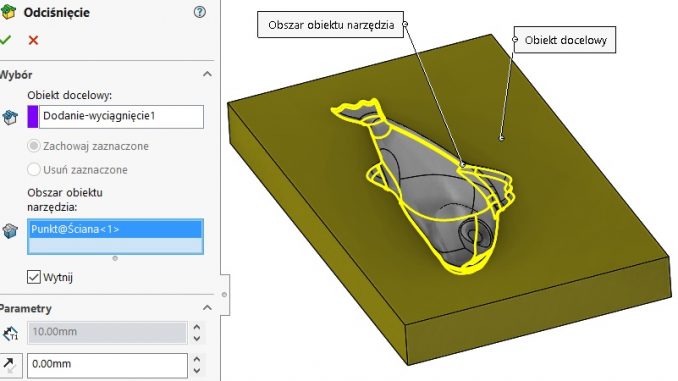
Task: Open help via the question mark icon
Action: pyautogui.click(x=200, y=12)
